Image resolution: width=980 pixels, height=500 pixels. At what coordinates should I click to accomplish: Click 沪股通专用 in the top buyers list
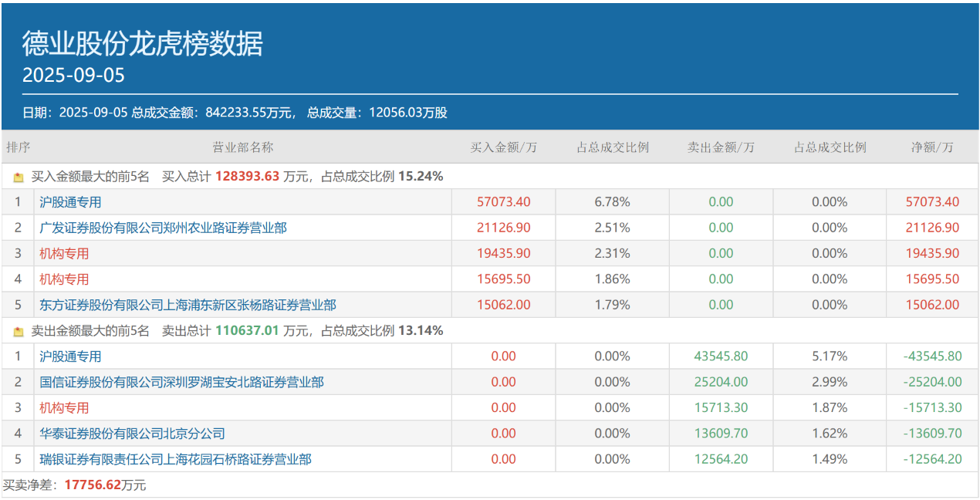tap(70, 202)
